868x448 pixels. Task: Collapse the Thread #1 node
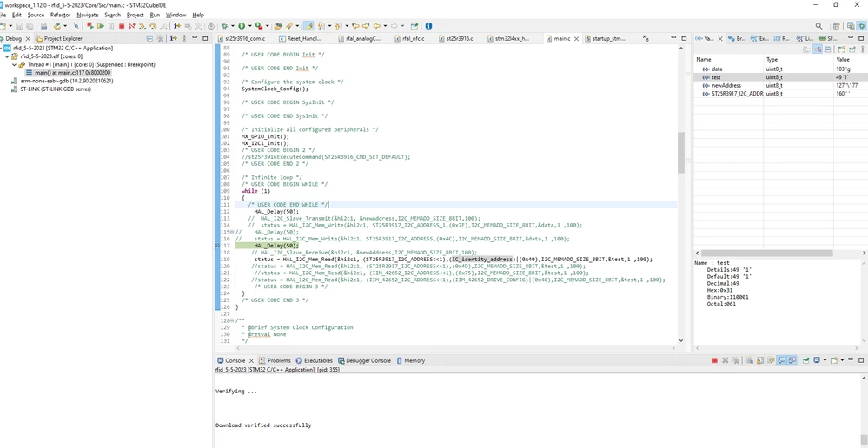coord(15,65)
